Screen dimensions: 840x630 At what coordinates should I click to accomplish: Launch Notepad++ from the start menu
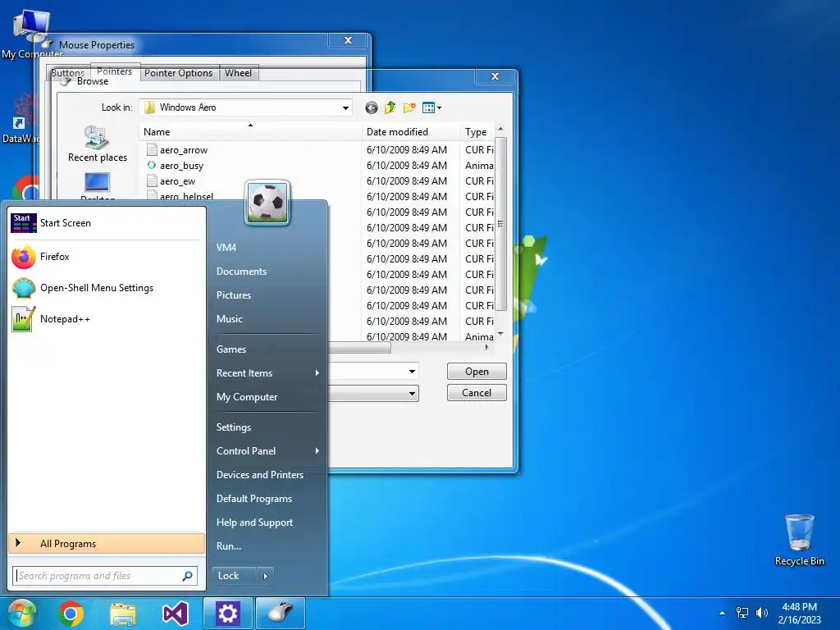(x=106, y=319)
